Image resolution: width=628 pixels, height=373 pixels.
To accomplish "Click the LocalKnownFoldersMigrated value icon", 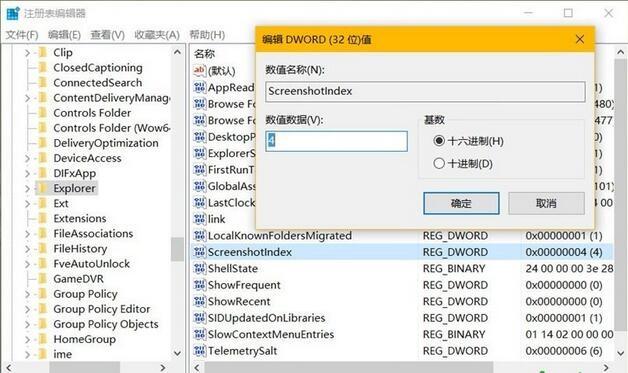I will point(199,235).
